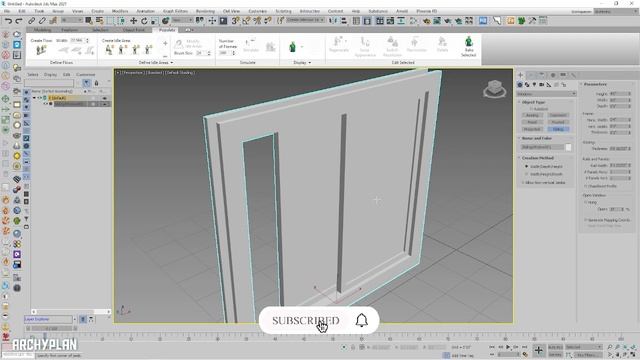
Task: Click the Utilities hammer icon in main toolbar
Action: point(532,20)
